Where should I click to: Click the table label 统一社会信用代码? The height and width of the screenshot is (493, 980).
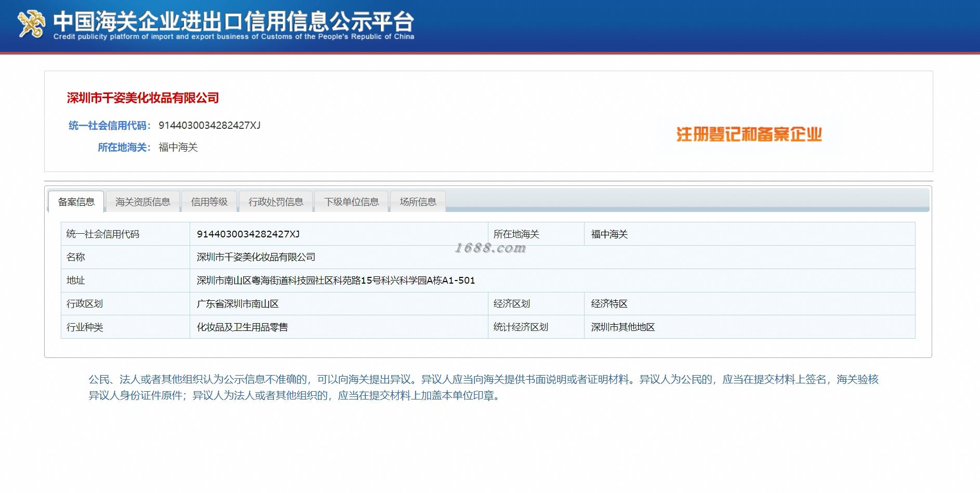coord(103,234)
